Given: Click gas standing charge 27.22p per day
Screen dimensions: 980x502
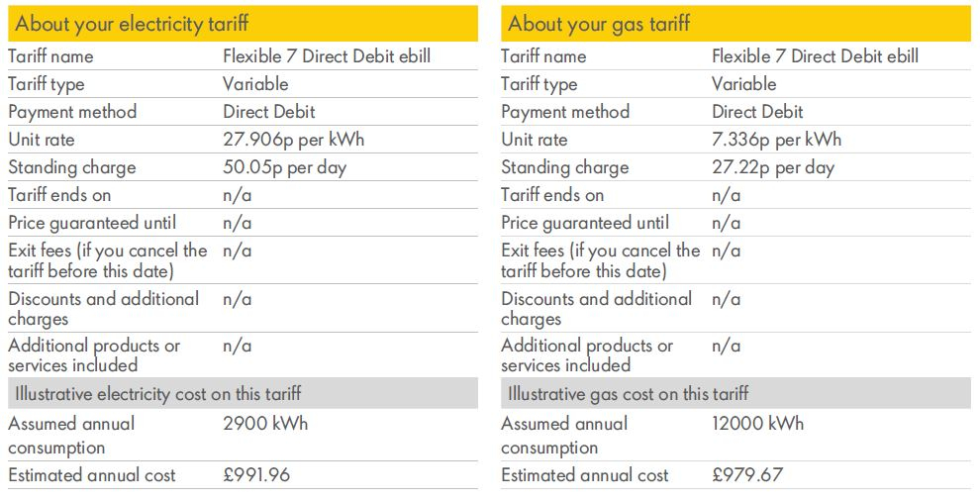Looking at the screenshot, I should point(773,167).
